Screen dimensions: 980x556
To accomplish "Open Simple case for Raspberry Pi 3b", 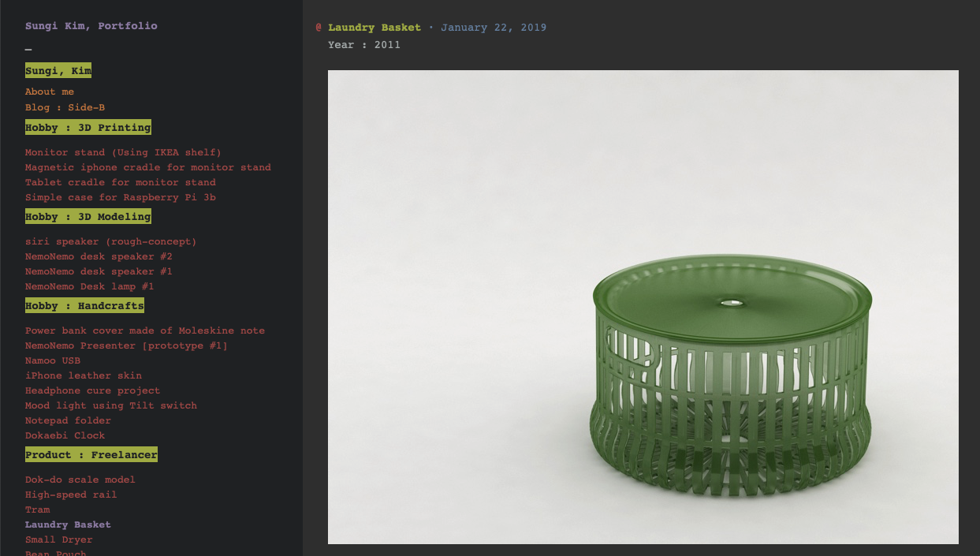I will (121, 197).
